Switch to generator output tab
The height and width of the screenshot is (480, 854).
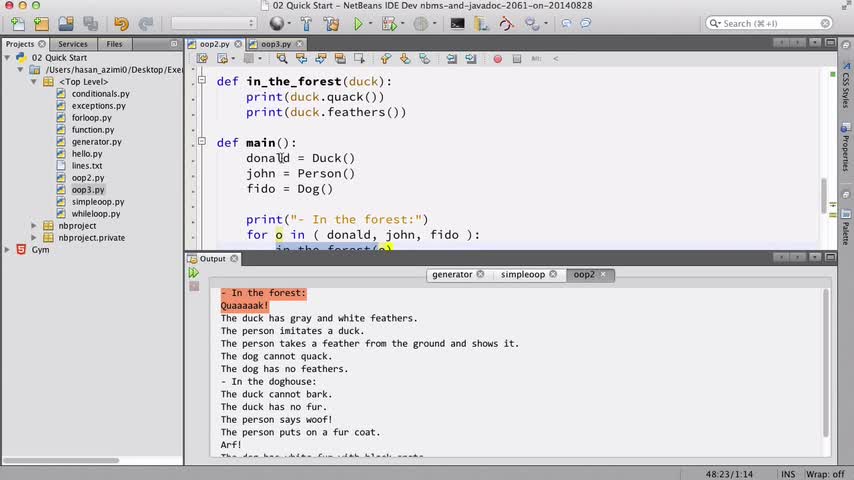pos(452,275)
